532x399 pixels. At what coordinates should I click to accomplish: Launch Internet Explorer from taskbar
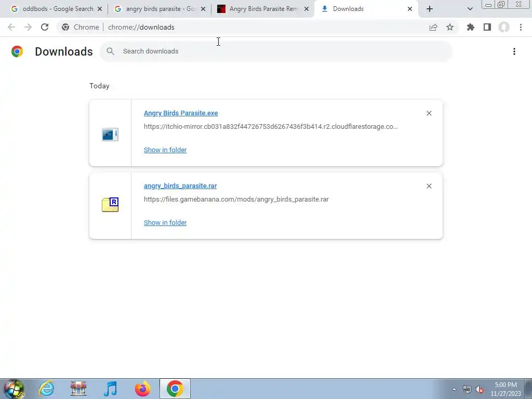coord(46,389)
